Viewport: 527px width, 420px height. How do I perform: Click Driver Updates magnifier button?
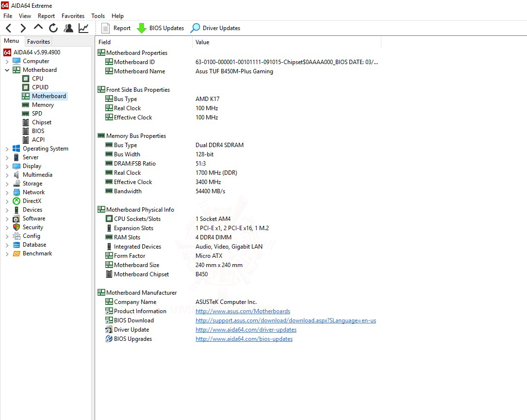(x=215, y=28)
